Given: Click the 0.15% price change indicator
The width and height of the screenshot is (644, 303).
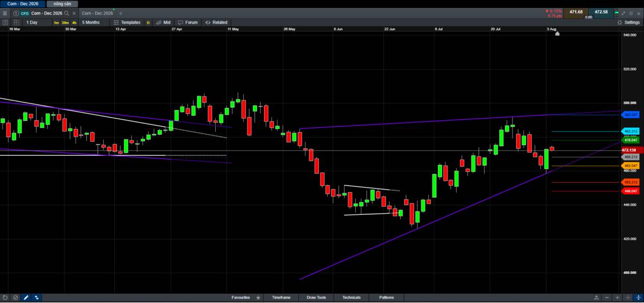Looking at the screenshot, I should pyautogui.click(x=553, y=11).
